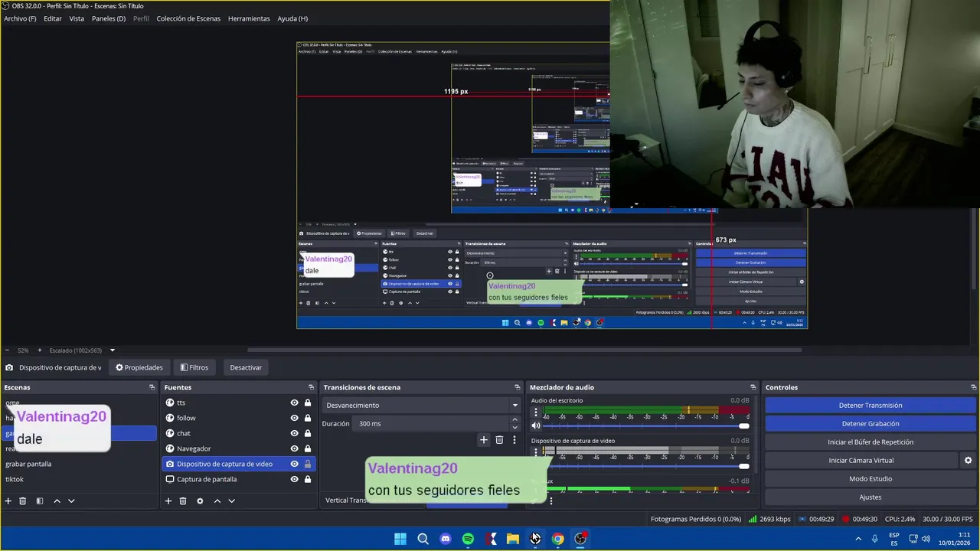Open the source Propiedades button
Viewport: 980px width, 551px height.
point(139,367)
